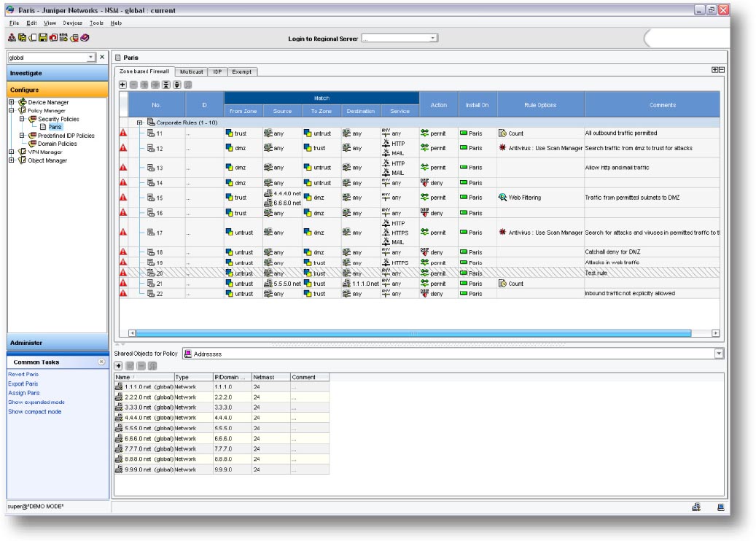Collapse the Security Policies tree node
Viewport: 756px width, 541px height.
(x=22, y=118)
